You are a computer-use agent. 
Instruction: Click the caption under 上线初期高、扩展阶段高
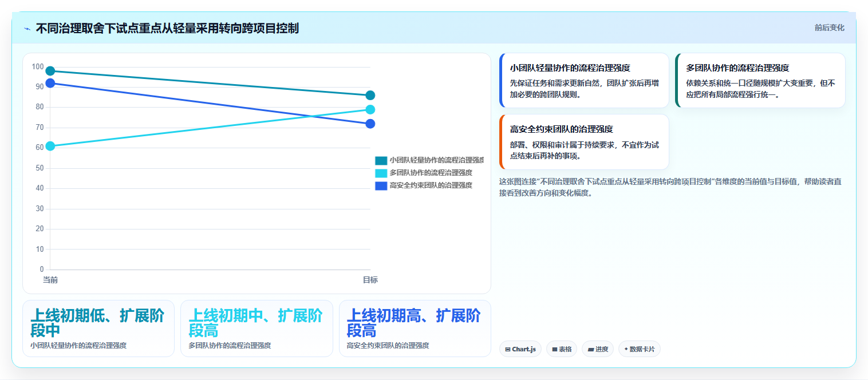388,346
